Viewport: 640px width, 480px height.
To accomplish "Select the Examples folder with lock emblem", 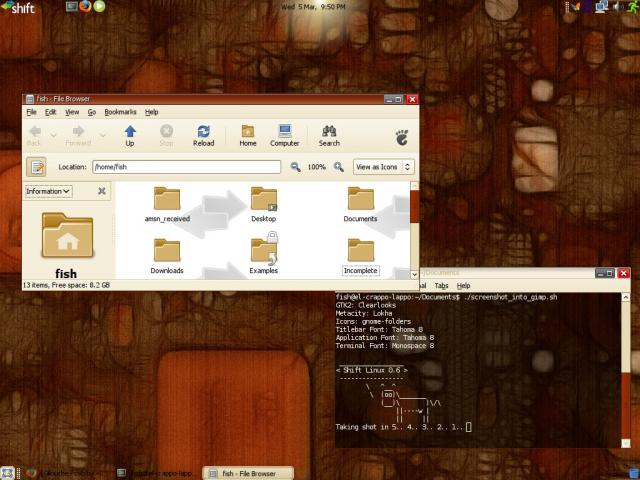I will click(x=264, y=254).
